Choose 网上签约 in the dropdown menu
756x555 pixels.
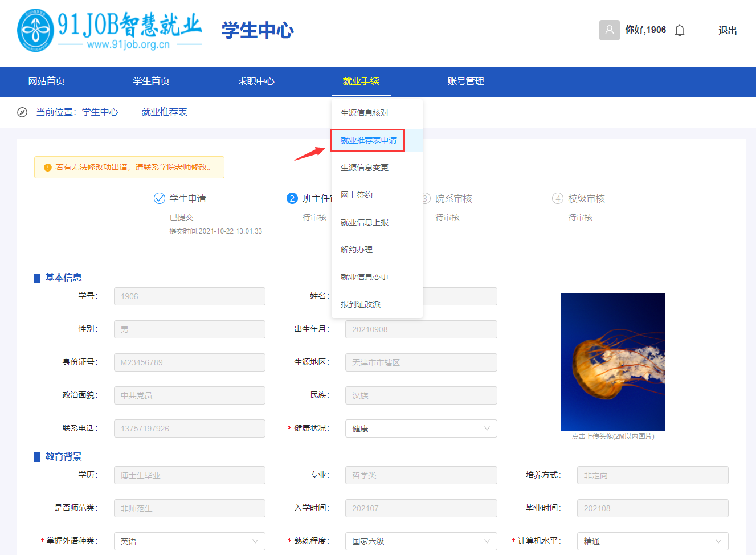coord(357,195)
